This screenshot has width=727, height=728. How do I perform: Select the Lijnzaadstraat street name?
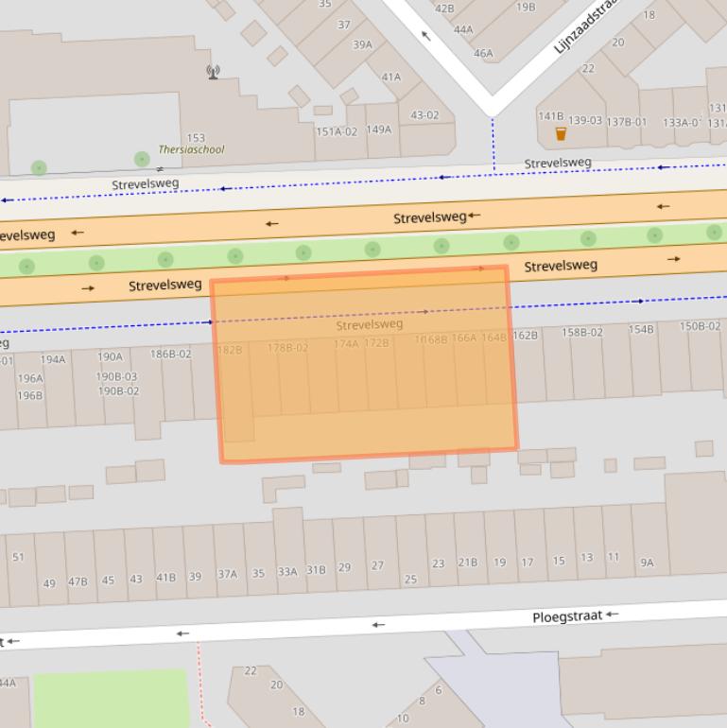(x=585, y=26)
